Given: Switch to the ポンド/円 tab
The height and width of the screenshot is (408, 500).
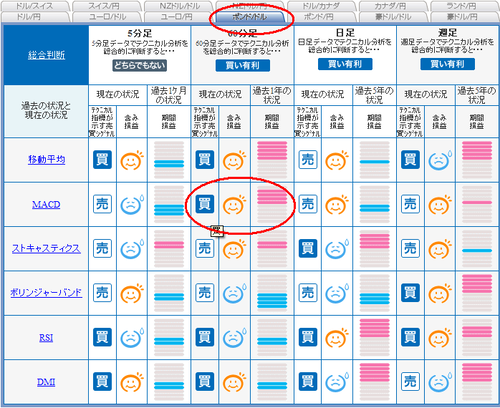Looking at the screenshot, I should [321, 17].
